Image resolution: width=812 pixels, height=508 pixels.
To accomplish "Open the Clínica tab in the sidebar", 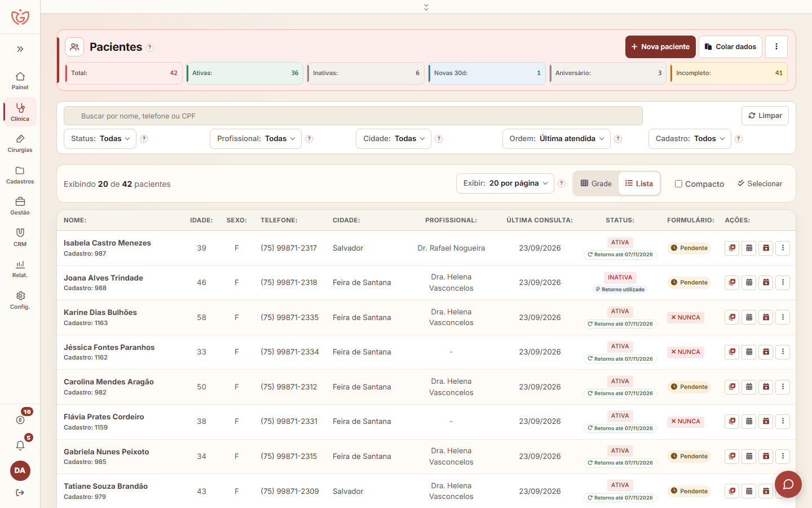I will pyautogui.click(x=20, y=112).
